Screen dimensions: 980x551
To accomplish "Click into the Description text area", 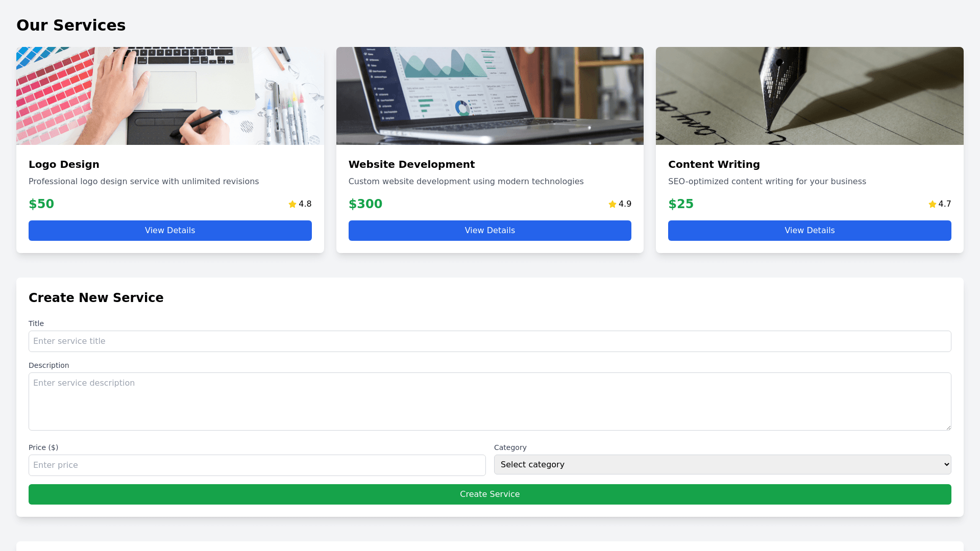I will pyautogui.click(x=489, y=402).
